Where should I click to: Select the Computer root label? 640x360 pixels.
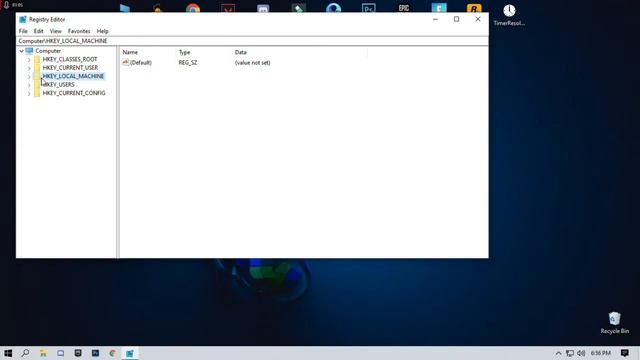click(48, 51)
